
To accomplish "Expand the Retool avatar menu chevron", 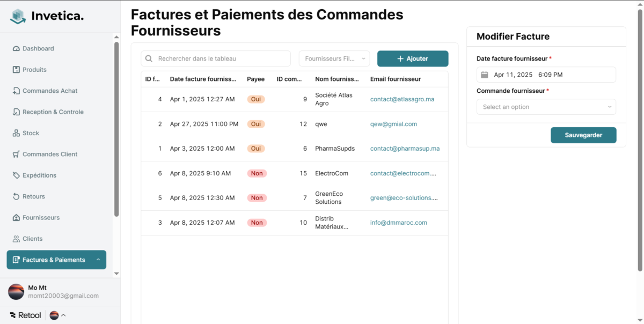I will 63,315.
